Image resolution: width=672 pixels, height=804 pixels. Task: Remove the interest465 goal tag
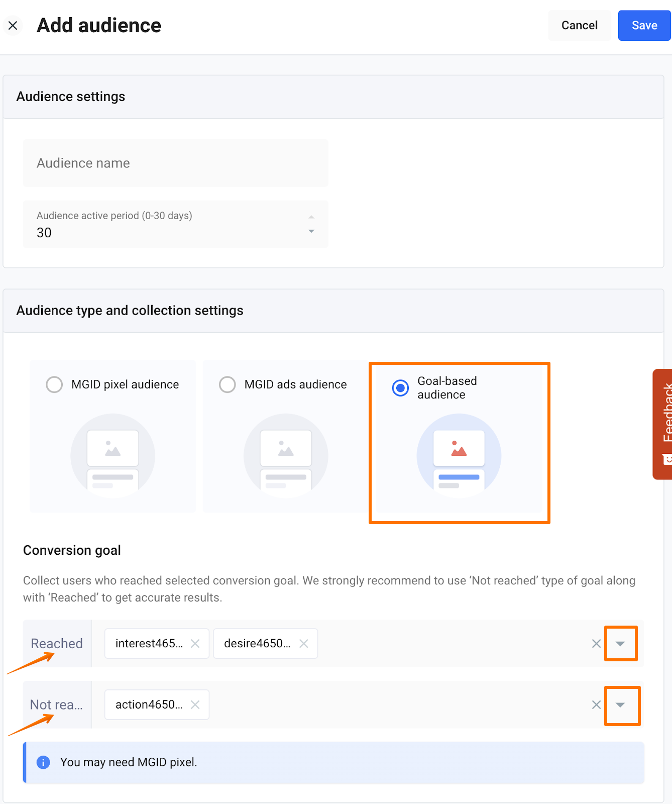coord(195,644)
